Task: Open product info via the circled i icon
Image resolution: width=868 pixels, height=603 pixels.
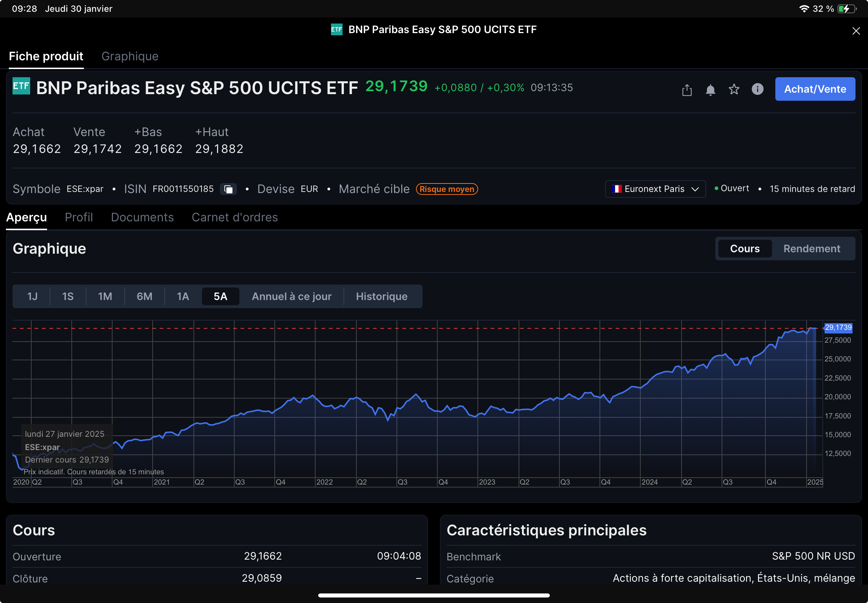Action: tap(757, 89)
